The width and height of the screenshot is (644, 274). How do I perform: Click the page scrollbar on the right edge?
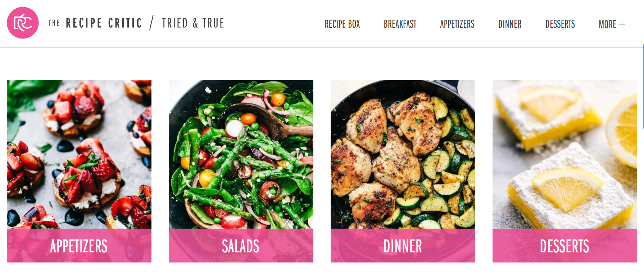pos(643,86)
